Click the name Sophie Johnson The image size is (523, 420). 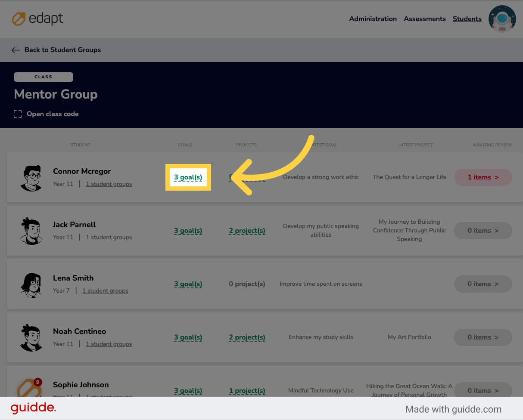coord(81,385)
